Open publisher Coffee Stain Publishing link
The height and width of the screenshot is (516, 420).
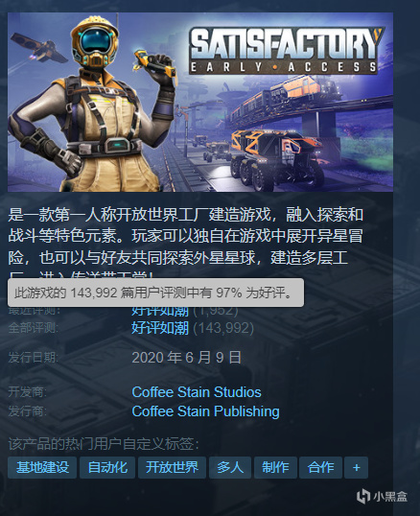click(x=205, y=411)
